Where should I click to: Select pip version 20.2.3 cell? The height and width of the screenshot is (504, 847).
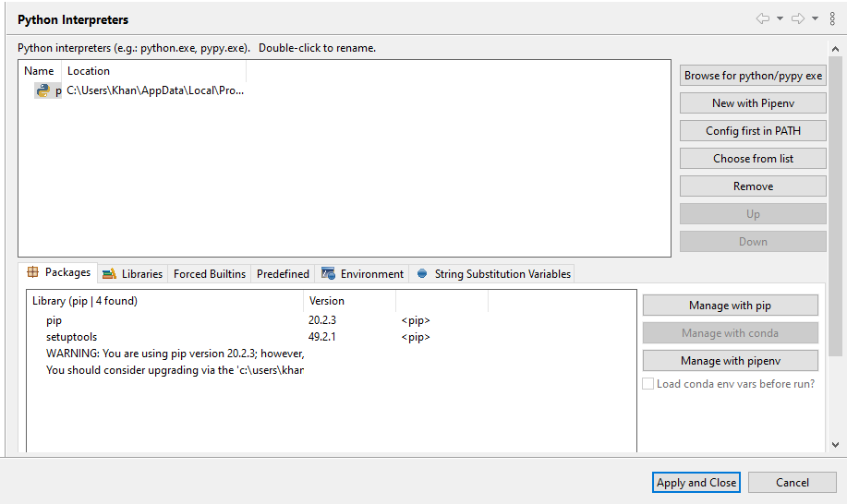pos(322,320)
